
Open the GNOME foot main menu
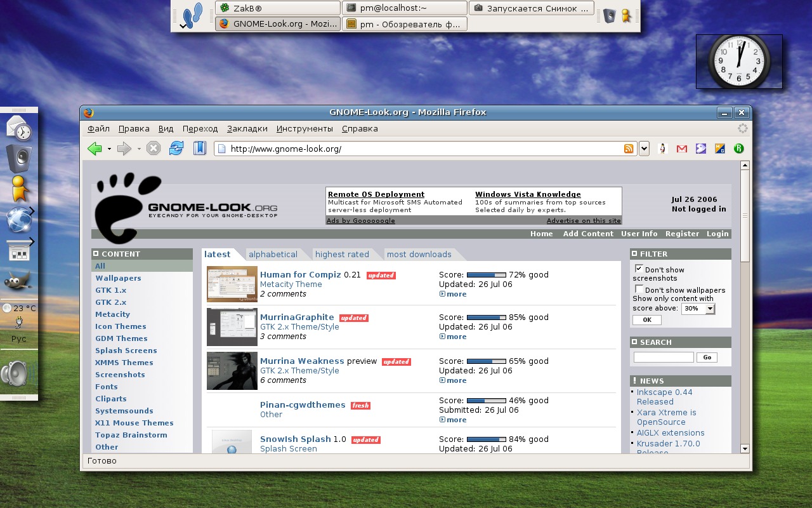192,16
